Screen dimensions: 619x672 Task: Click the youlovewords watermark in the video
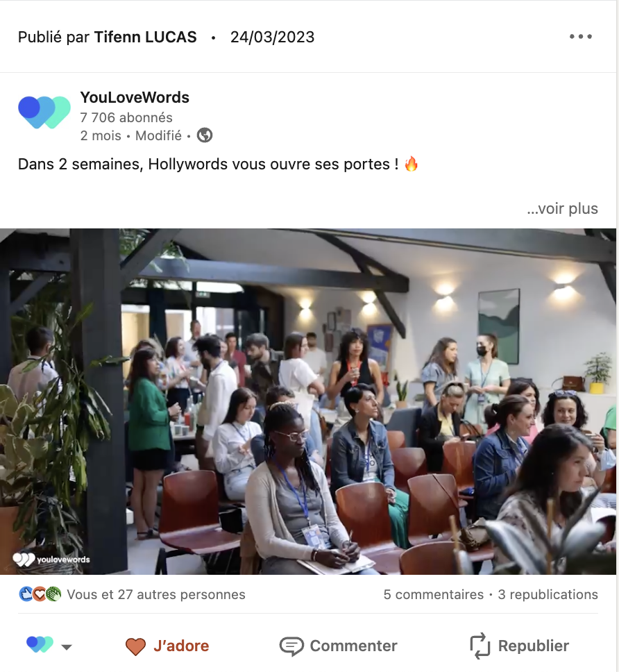(x=51, y=560)
